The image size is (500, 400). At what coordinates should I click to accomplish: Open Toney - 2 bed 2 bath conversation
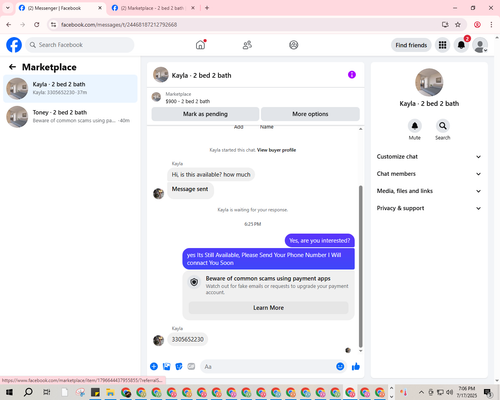click(x=70, y=117)
